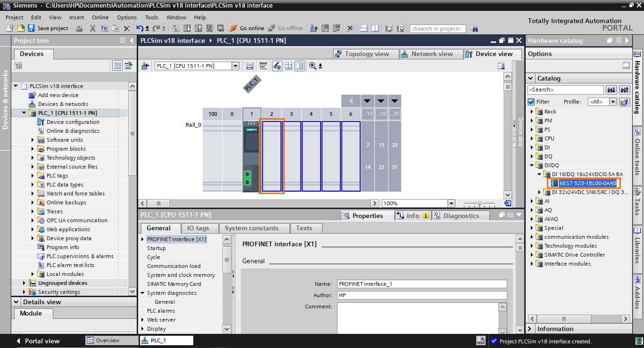Open the Options menu
Screen dimensions: 644x348
tap(127, 17)
